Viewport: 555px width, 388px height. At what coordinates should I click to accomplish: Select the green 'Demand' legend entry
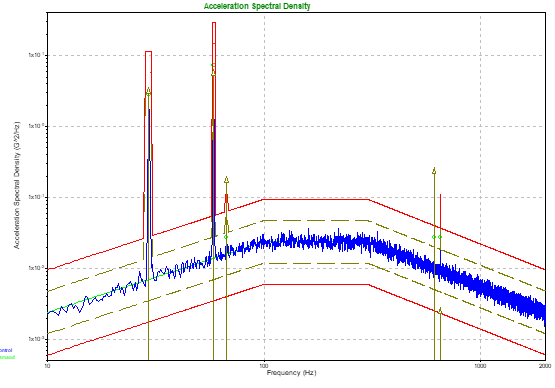pyautogui.click(x=7, y=357)
